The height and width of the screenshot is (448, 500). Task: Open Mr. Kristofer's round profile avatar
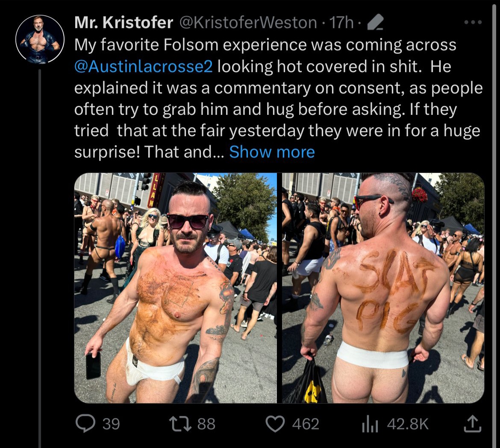[40, 40]
